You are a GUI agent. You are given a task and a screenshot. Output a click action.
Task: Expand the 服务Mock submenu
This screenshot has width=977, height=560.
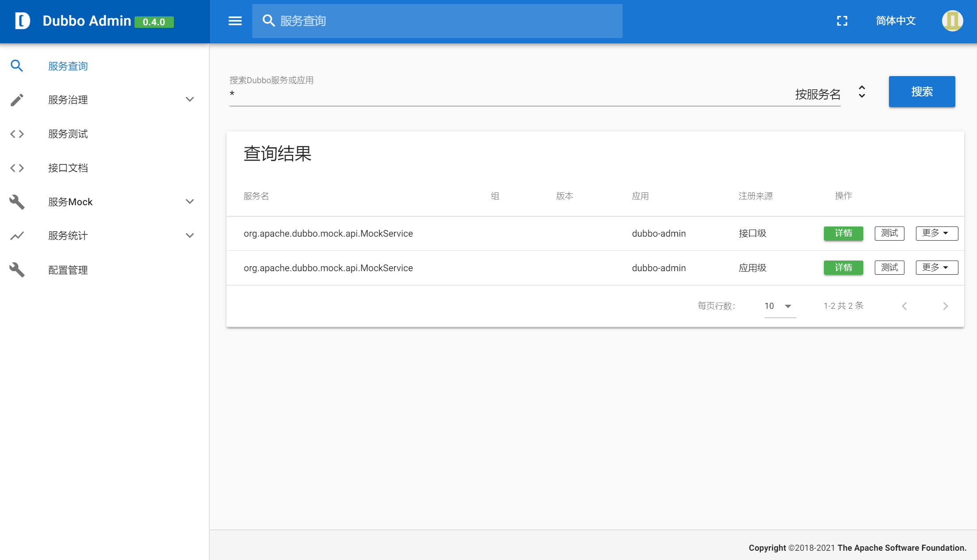click(190, 202)
